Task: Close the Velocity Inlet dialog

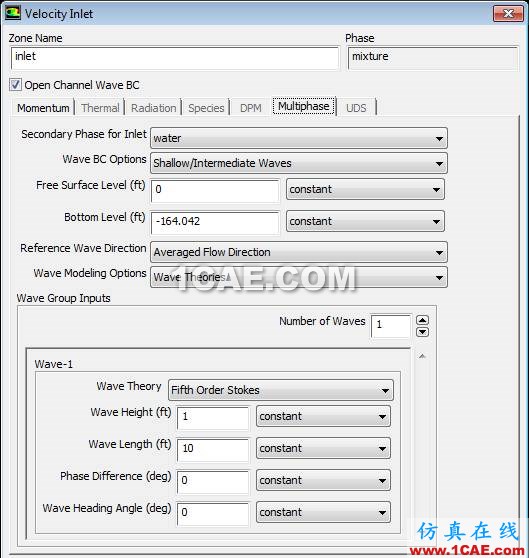Action: pyautogui.click(x=508, y=14)
